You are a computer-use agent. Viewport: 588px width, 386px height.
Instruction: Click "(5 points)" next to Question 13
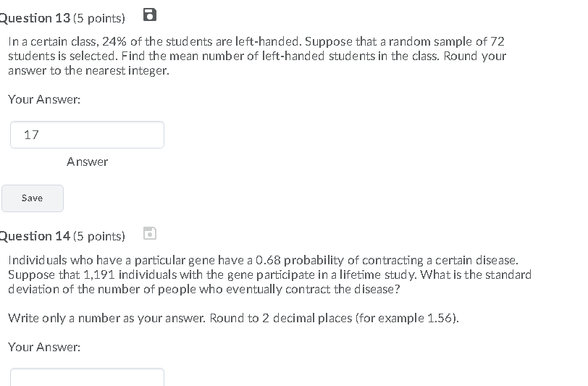pos(99,18)
